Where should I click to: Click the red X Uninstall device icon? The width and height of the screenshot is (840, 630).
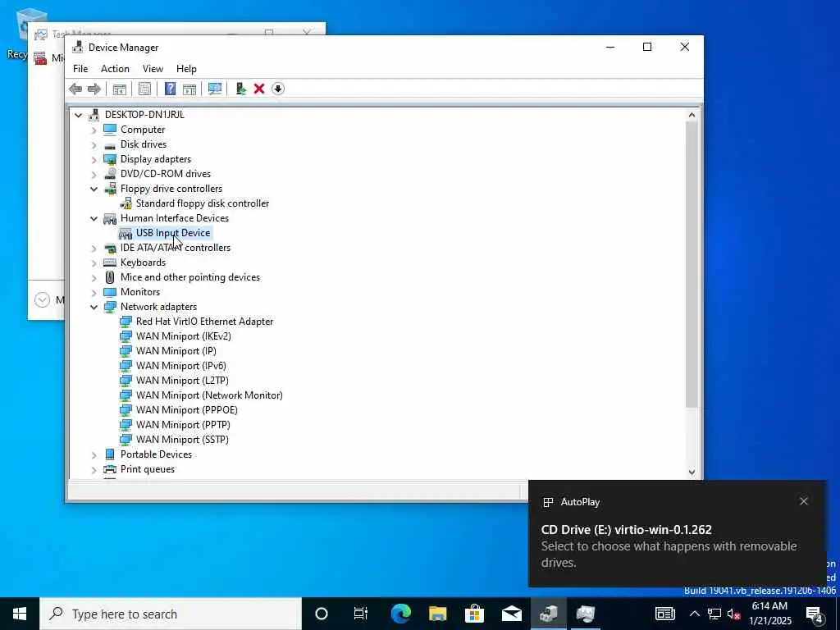coord(259,89)
